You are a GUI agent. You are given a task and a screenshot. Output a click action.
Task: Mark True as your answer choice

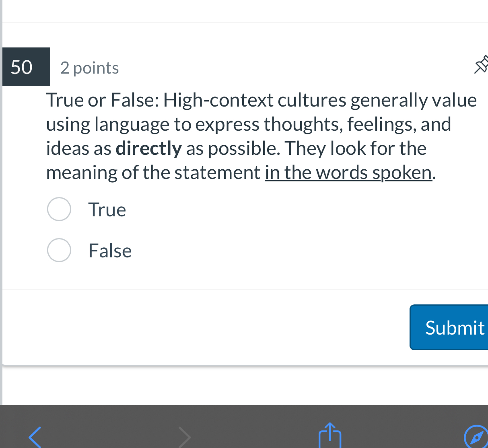pos(59,209)
